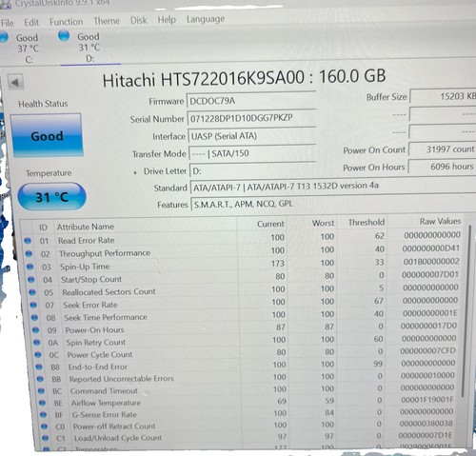The image size is (476, 456).
Task: Select the Spin-Up Time attribute name
Action: point(85,267)
